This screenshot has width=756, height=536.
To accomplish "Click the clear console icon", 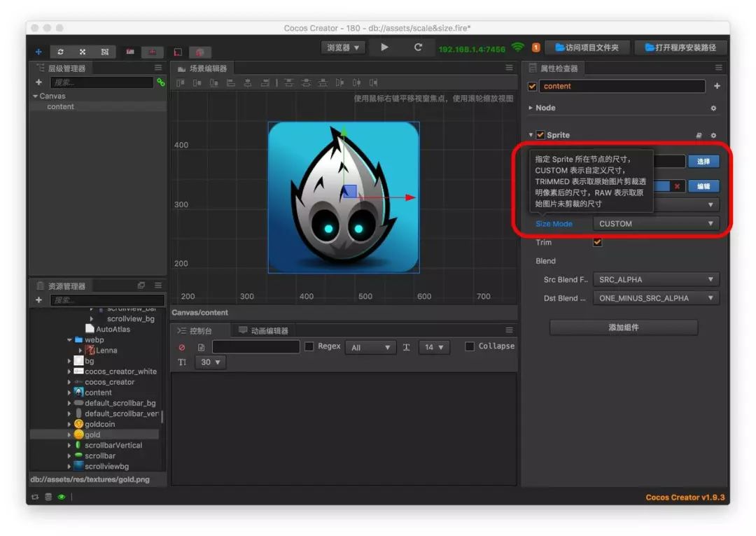I will tap(182, 347).
